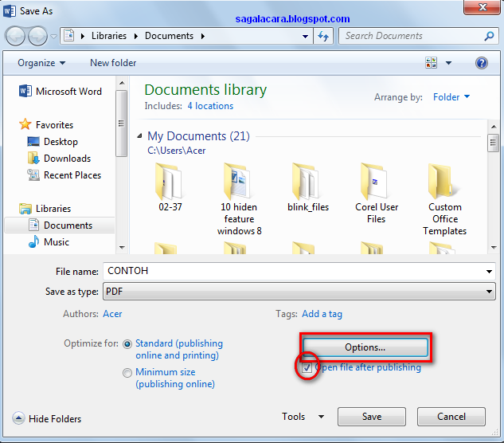Screen dimensions: 504x443
Task: Open the 4 locations link
Action: tap(210, 106)
